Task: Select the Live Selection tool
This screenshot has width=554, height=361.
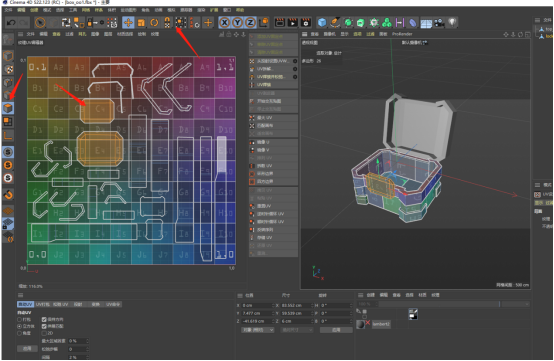Action: point(40,23)
